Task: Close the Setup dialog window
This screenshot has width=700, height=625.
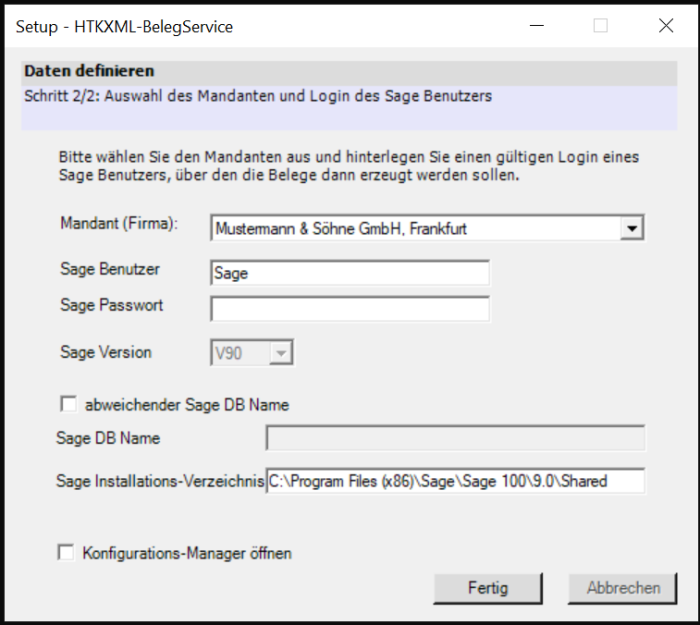Action: click(x=666, y=26)
